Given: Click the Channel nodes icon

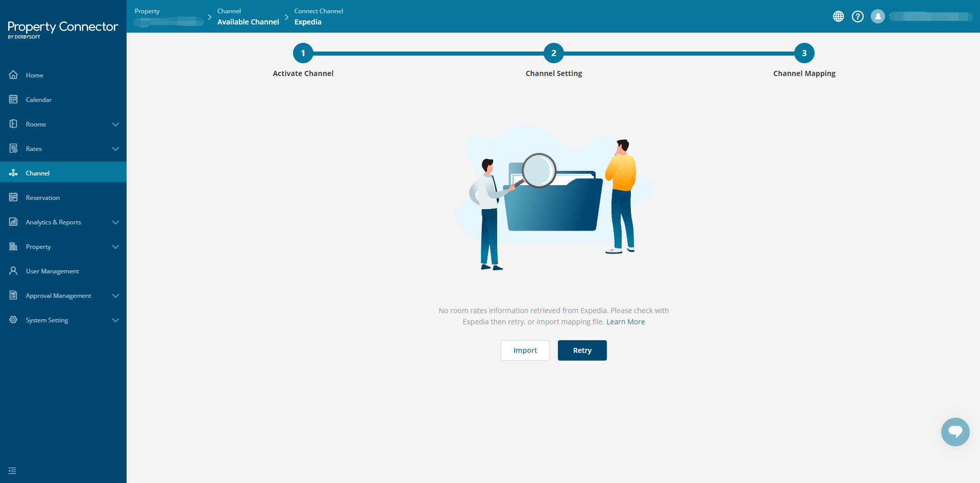Looking at the screenshot, I should pyautogui.click(x=13, y=173).
